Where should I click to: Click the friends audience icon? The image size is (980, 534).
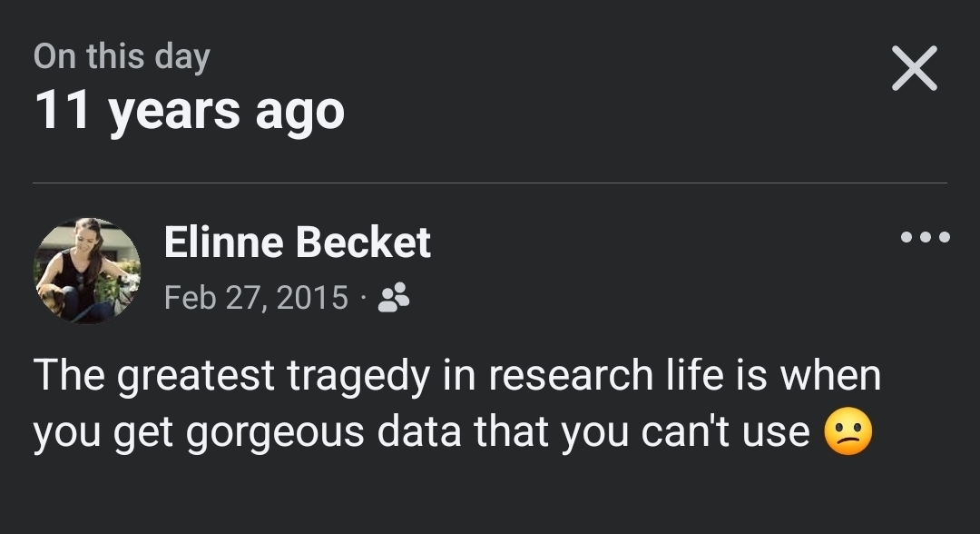point(394,297)
